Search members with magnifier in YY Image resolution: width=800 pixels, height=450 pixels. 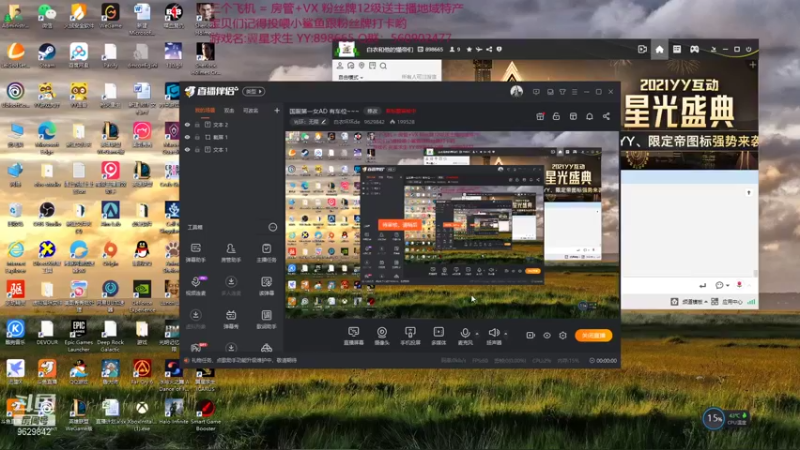tap(383, 66)
